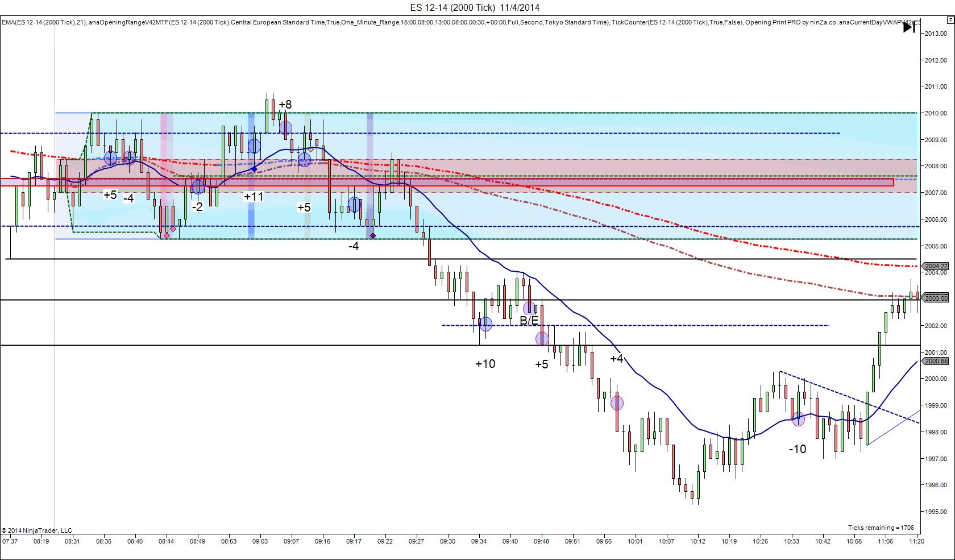The image size is (955, 560).
Task: Click the 10:42 time axis label
Action: (x=823, y=541)
